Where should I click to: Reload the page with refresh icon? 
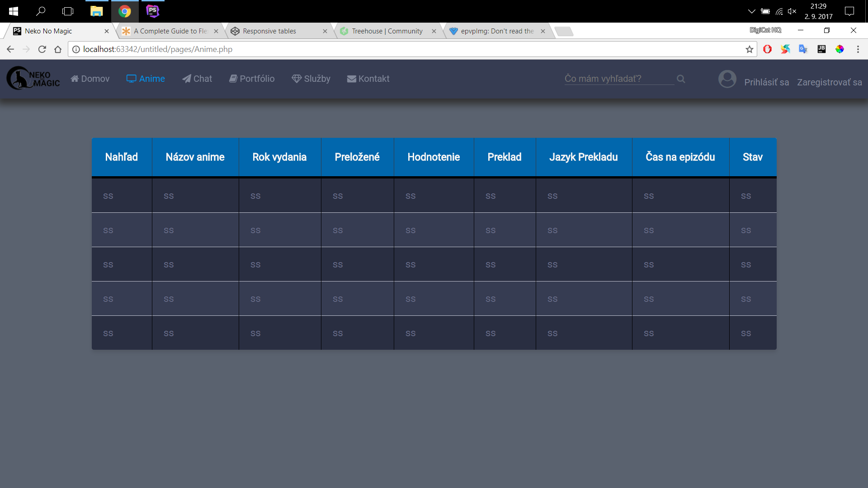click(42, 49)
